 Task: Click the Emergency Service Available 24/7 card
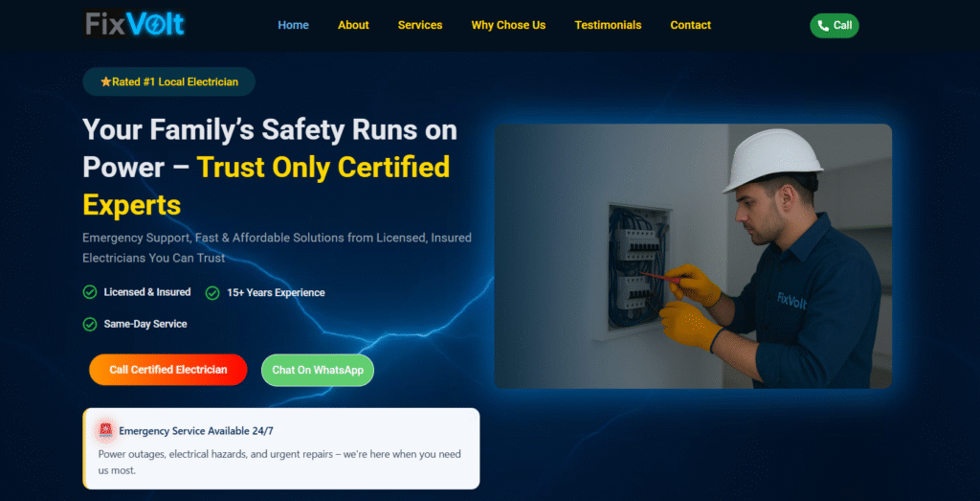281,448
